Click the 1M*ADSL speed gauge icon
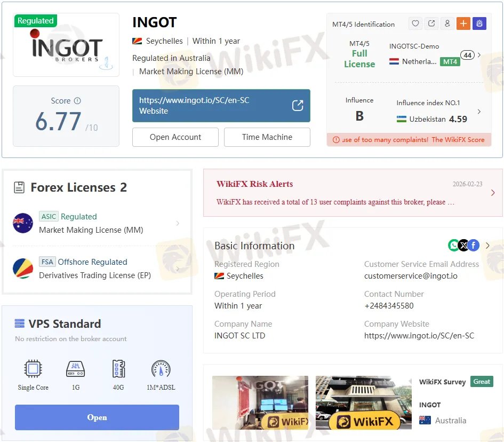This screenshot has height=442, width=504. click(161, 369)
